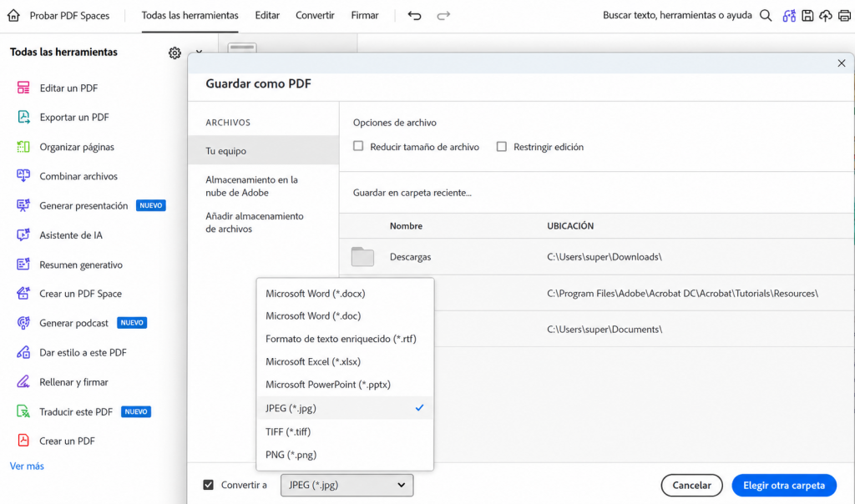The height and width of the screenshot is (504, 855).
Task: Click the Generar podcast icon
Action: click(23, 323)
